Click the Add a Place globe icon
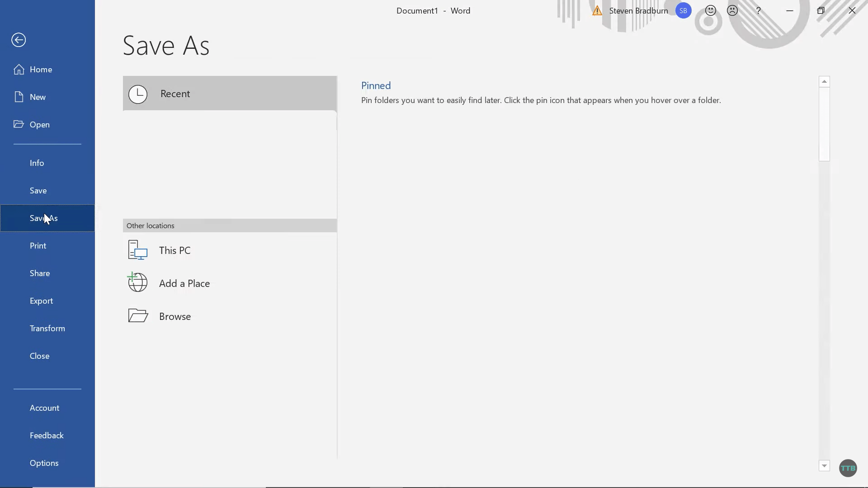The image size is (868, 488). click(x=137, y=282)
